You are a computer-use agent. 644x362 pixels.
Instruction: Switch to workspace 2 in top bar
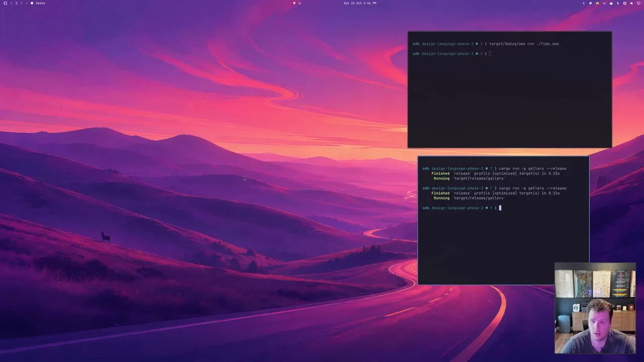(x=16, y=3)
